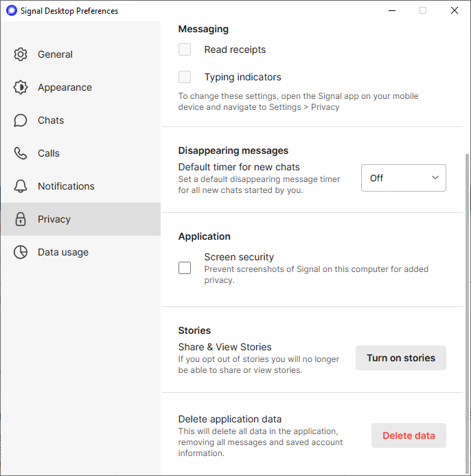Screen dimensions: 471x476
Task: Click the Privacy label in the sidebar
Action: point(54,219)
